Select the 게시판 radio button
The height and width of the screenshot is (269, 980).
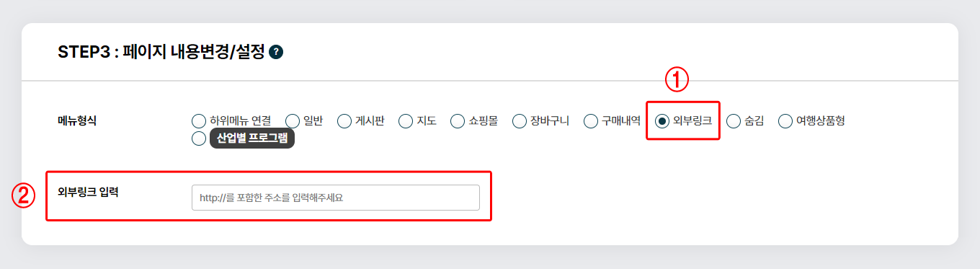344,120
